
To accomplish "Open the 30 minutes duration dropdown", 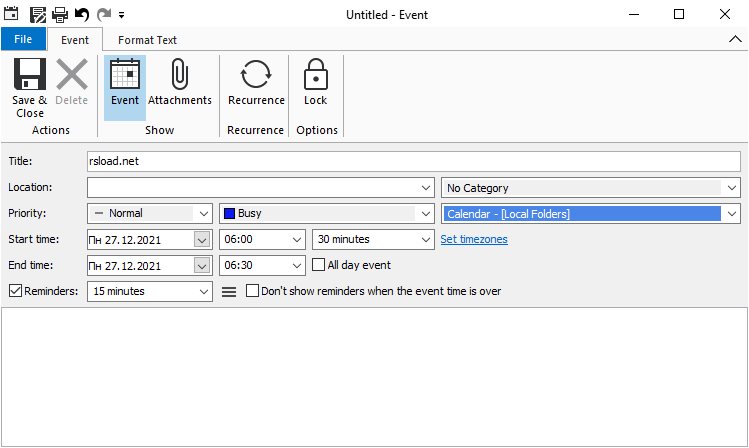I will pos(426,240).
